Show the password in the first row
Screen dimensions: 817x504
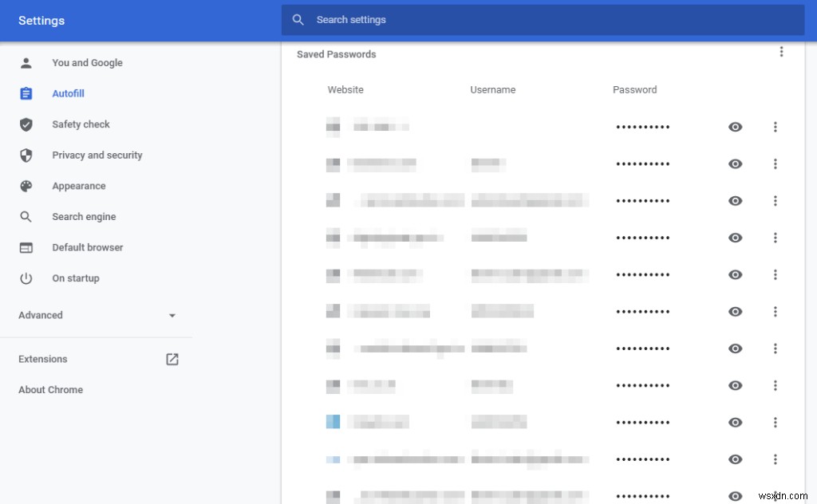(735, 127)
